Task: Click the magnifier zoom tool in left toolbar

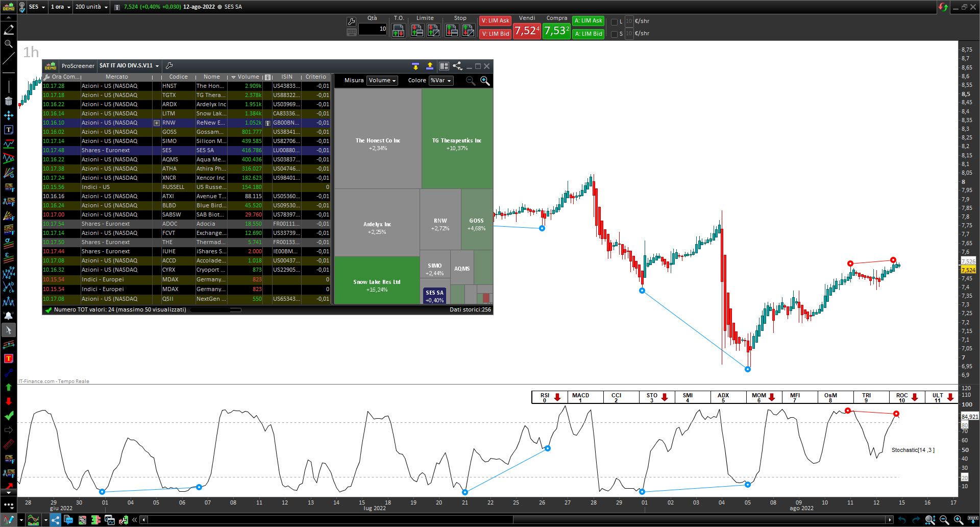Action: coord(9,44)
